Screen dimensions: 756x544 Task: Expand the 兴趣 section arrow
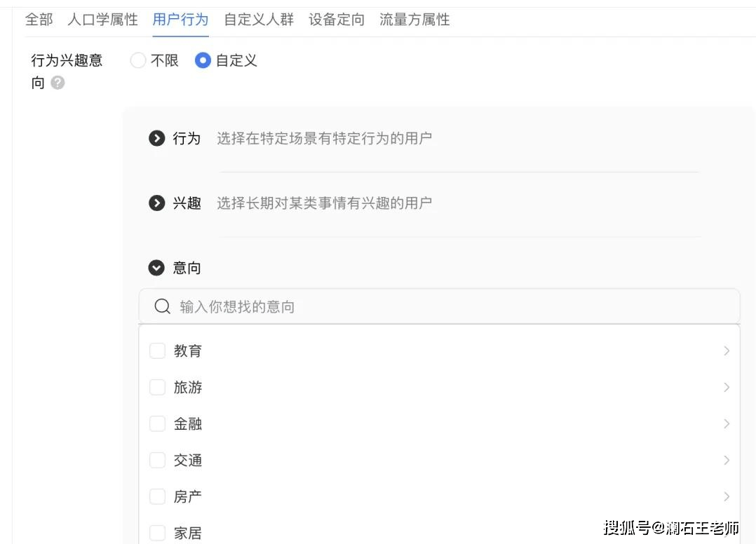click(x=156, y=203)
